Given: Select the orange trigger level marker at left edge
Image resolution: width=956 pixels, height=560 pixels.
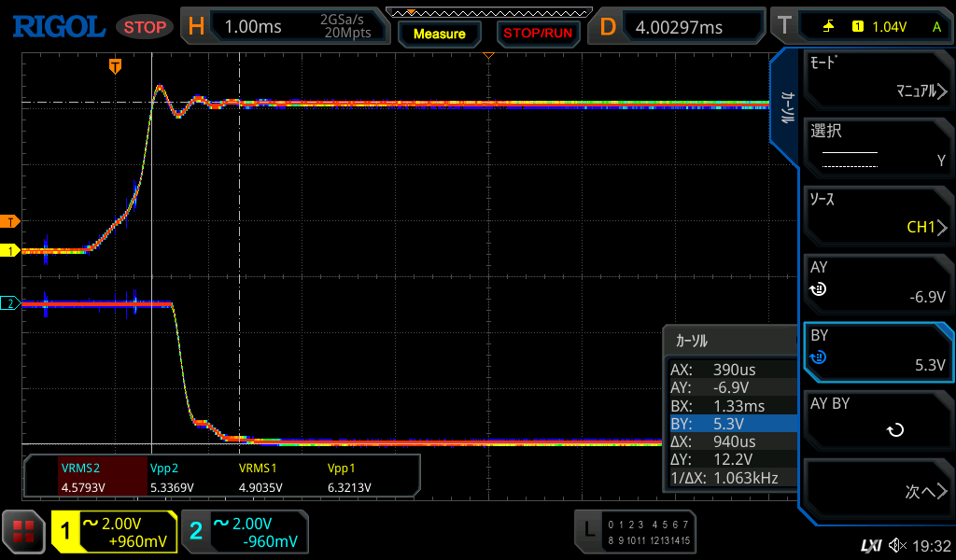Looking at the screenshot, I should (10, 221).
